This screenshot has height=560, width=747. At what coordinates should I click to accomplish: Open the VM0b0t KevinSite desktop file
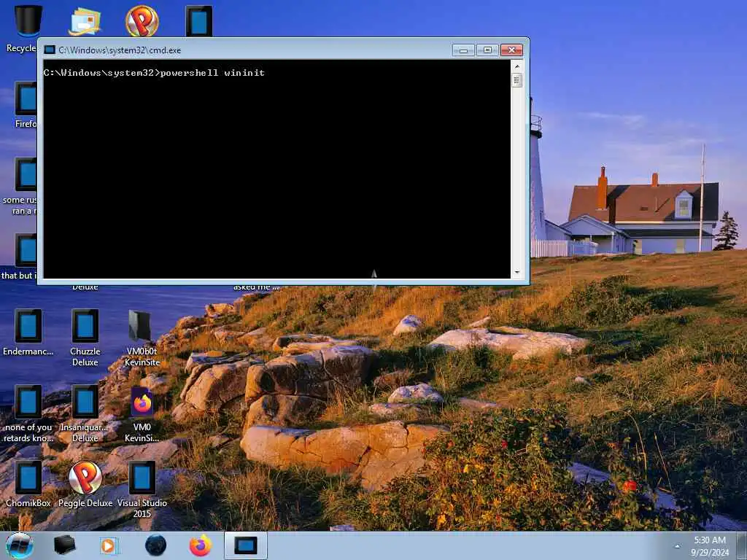pyautogui.click(x=142, y=337)
